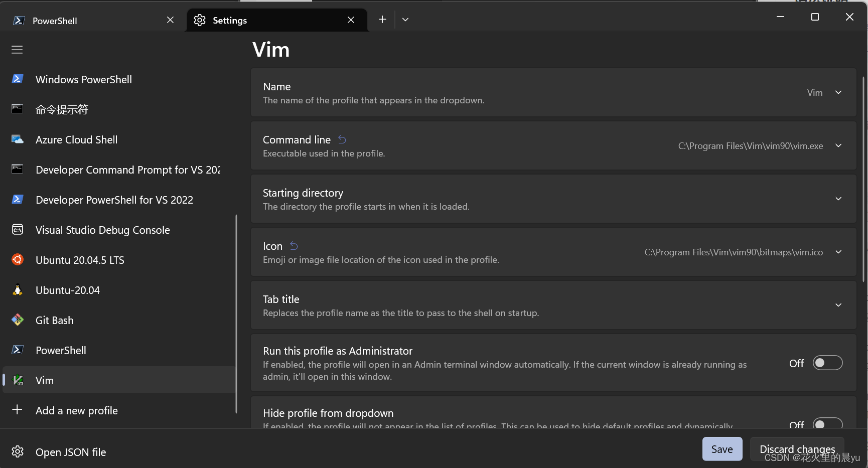The height and width of the screenshot is (468, 868).
Task: Select Git Bash profile
Action: tap(119, 320)
